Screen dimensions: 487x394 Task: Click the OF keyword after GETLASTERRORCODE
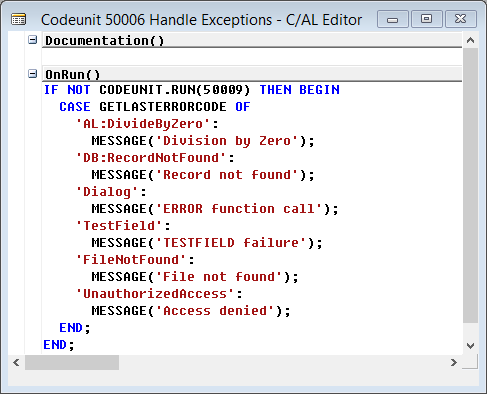tap(243, 107)
